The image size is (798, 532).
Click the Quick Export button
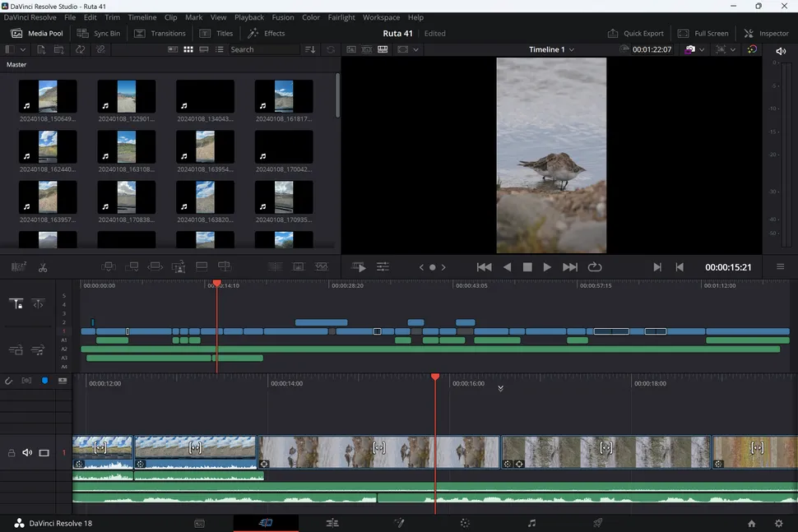click(635, 34)
